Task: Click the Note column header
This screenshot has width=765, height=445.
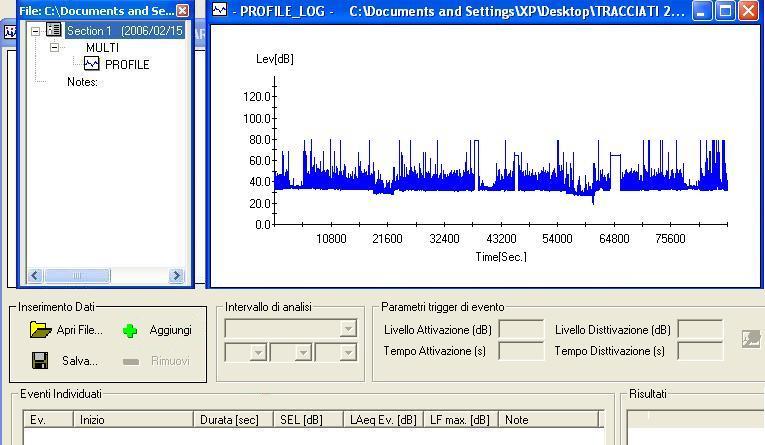Action: point(548,420)
